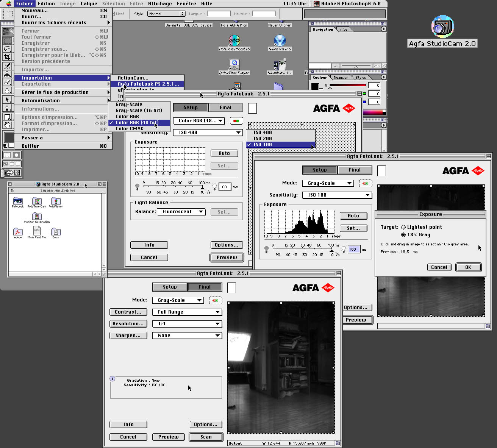Select the Notes tool

[x=7, y=117]
